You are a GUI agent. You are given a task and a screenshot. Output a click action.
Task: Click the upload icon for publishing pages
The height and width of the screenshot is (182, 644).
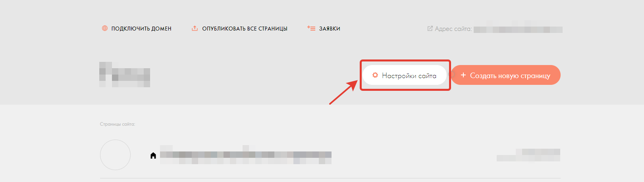(x=195, y=29)
